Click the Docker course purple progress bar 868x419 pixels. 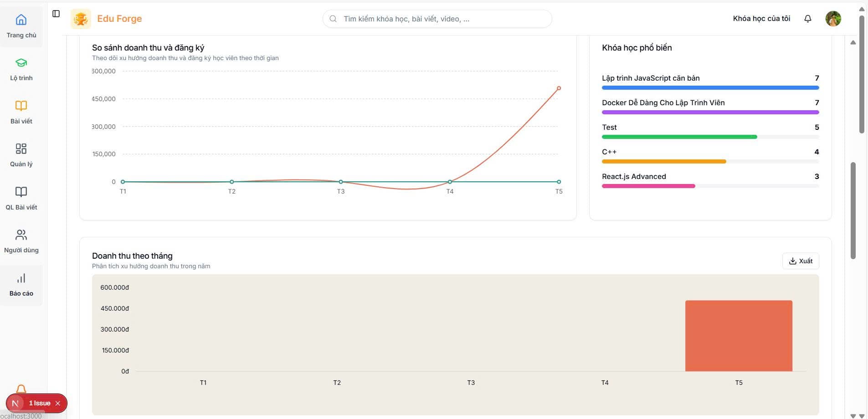[710, 112]
